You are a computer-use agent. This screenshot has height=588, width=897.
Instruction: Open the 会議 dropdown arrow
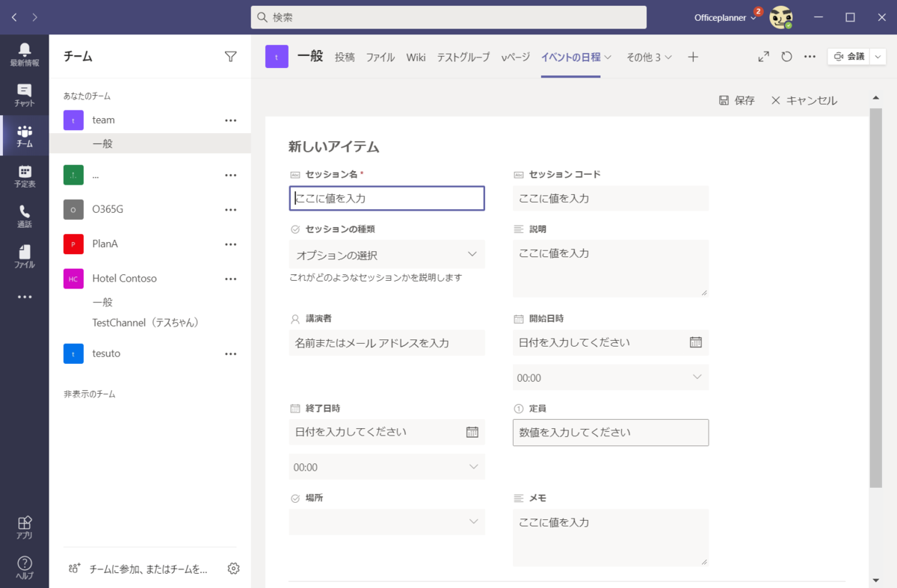878,57
